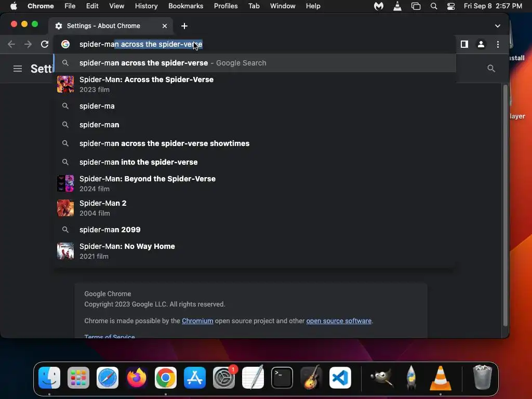
Task: Open Spotlight search in menu bar
Action: click(434, 6)
